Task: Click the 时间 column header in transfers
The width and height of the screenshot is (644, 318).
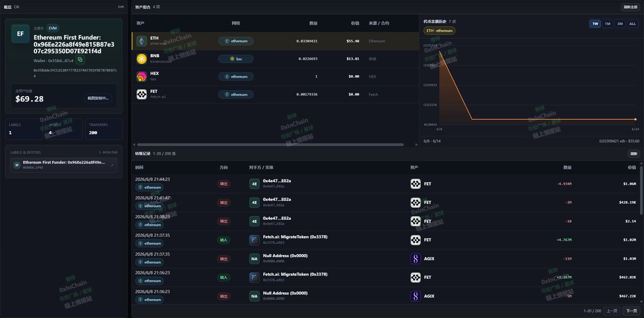Action: point(139,168)
